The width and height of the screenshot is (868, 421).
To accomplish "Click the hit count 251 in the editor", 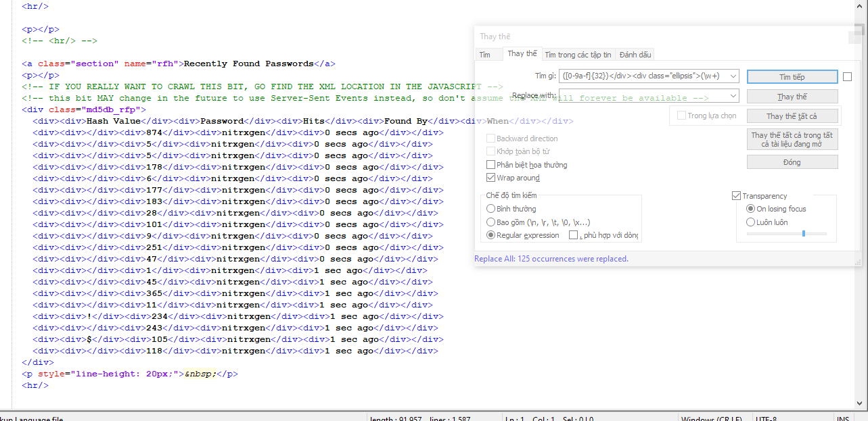I will point(154,247).
